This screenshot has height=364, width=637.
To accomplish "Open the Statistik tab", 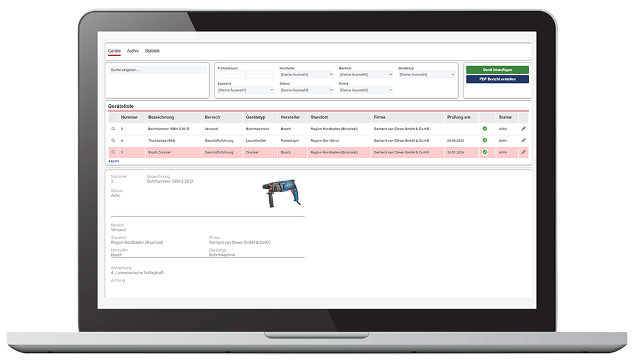I will [x=152, y=51].
